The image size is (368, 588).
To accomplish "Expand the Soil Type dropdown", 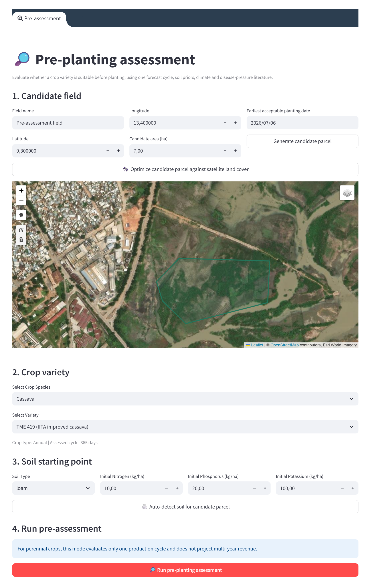I will point(53,488).
